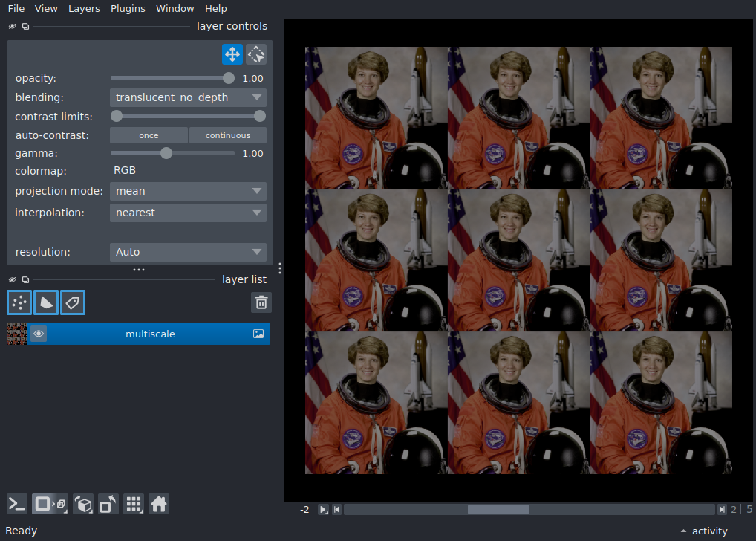Hide the layer controls dock (eye icon)

click(x=12, y=26)
